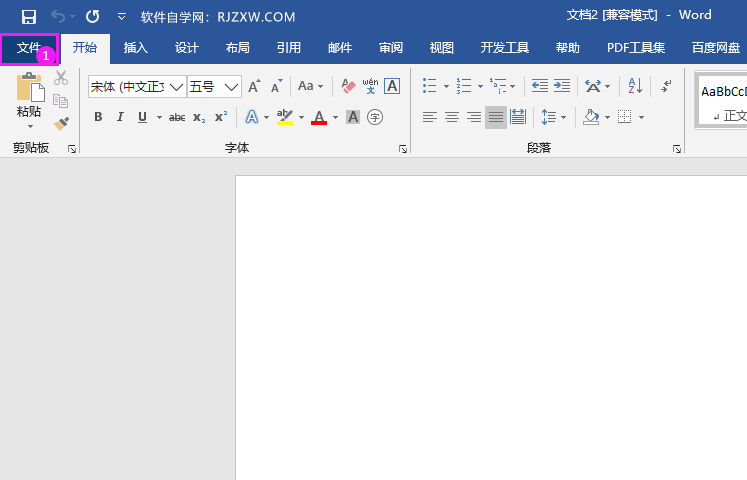Click the Enclose Characters 字 icon
This screenshot has width=747, height=480.
375,117
